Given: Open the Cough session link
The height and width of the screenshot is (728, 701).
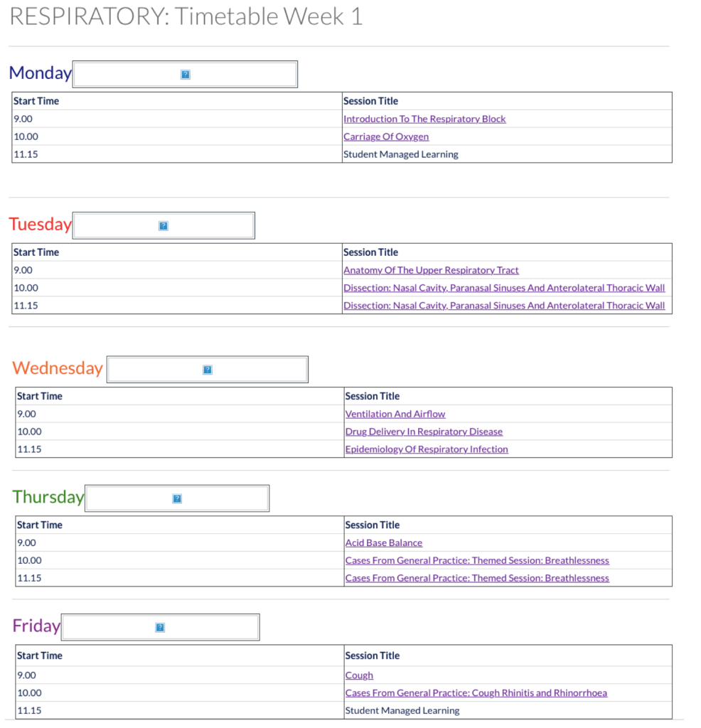Looking at the screenshot, I should [359, 676].
